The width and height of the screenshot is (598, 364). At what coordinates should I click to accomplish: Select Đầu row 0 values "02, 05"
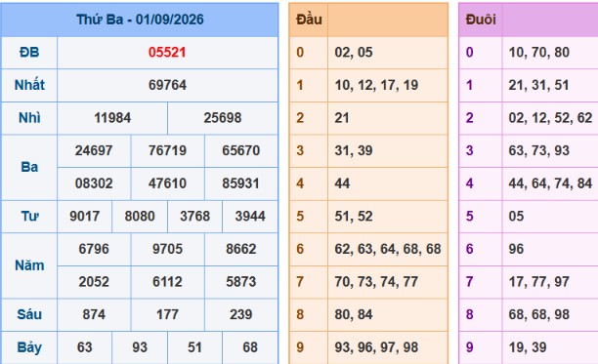click(354, 52)
